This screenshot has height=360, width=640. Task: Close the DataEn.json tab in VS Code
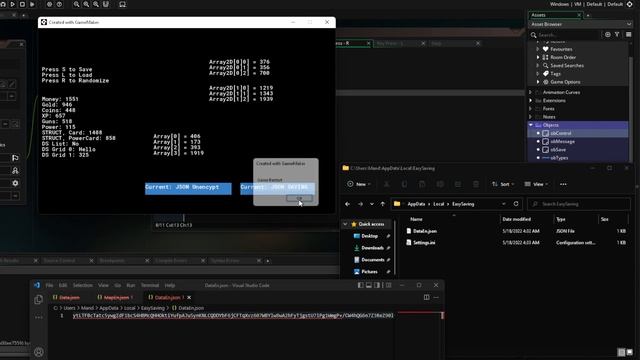point(189,298)
